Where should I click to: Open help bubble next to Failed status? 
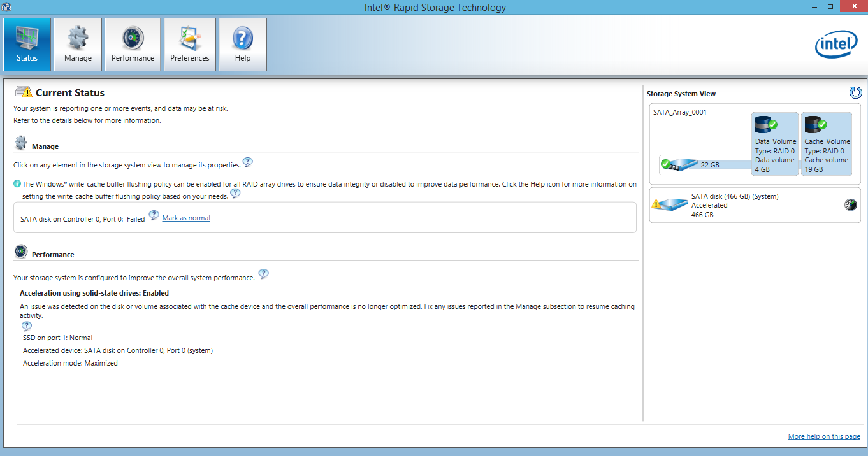[154, 216]
